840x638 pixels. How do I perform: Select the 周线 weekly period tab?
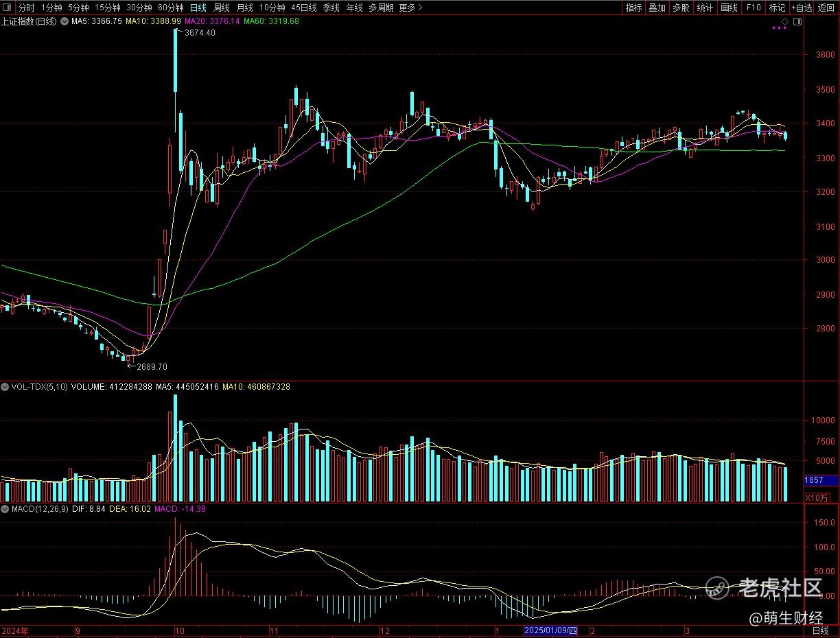click(222, 8)
